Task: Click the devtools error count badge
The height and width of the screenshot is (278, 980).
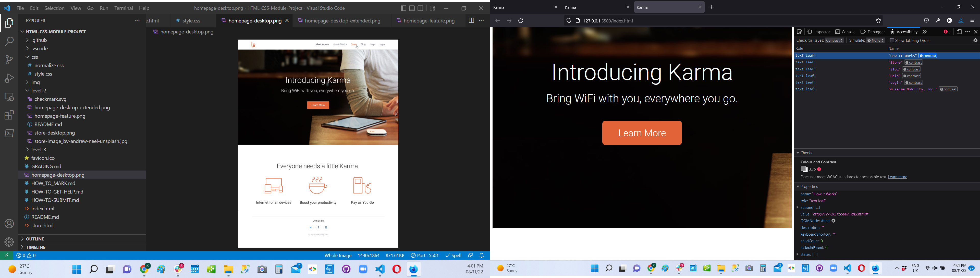Action: 947,32
